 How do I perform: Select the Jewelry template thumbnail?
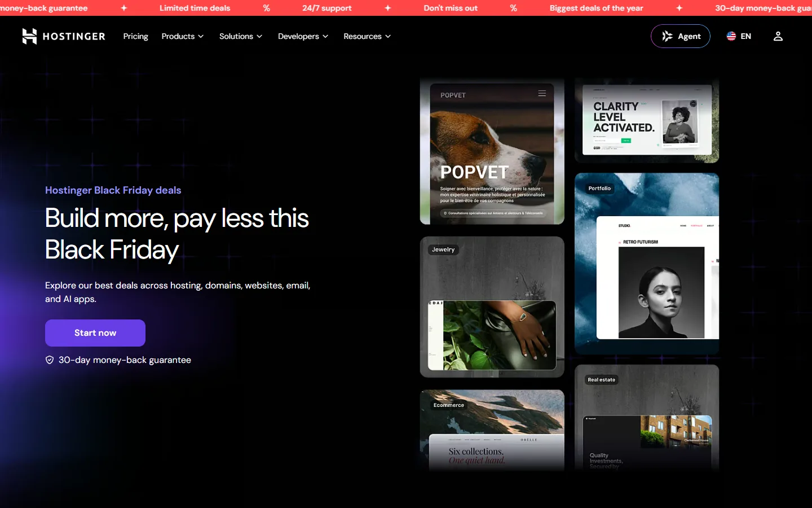pyautogui.click(x=492, y=307)
